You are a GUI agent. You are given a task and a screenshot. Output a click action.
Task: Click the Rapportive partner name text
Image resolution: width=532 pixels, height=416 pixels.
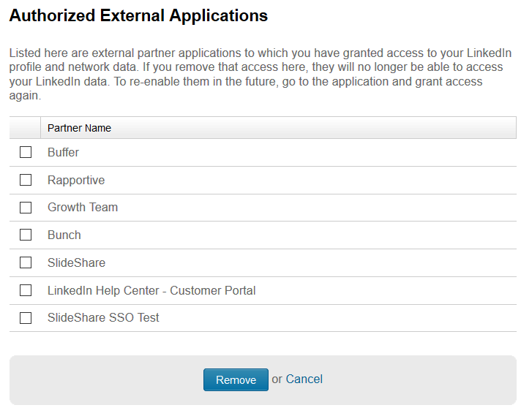coord(76,181)
